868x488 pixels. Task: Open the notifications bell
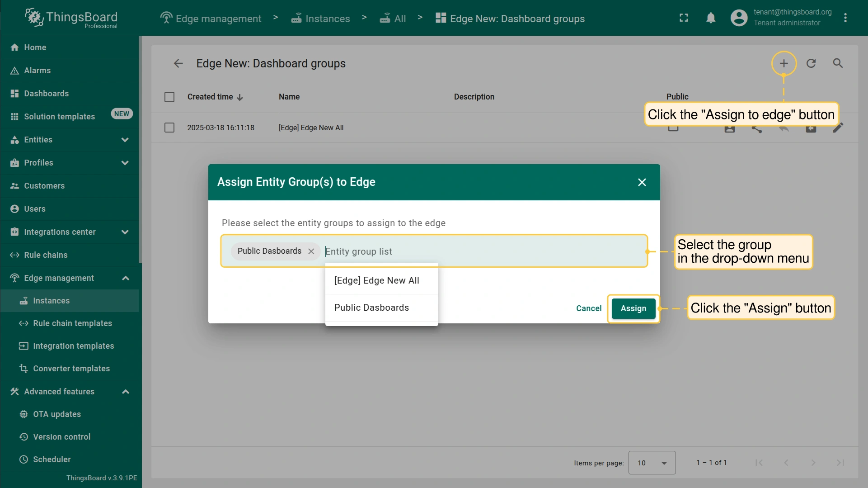[x=711, y=18]
